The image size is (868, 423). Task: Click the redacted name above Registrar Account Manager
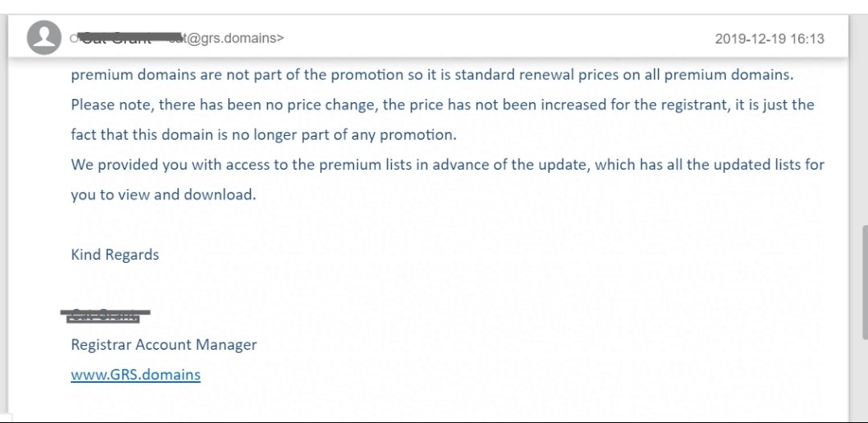pyautogui.click(x=105, y=315)
